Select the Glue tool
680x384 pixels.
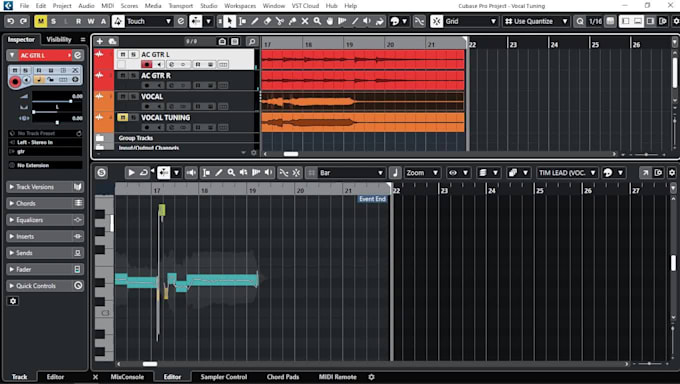[292, 21]
